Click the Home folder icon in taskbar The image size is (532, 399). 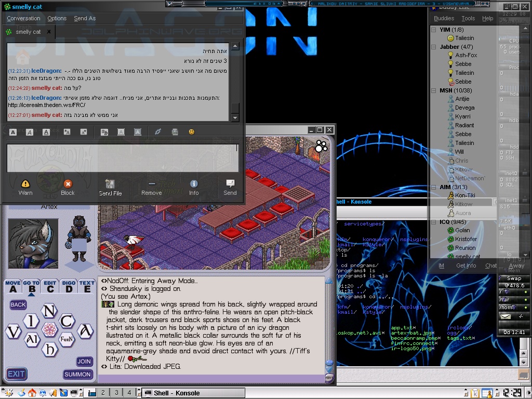tap(32, 393)
